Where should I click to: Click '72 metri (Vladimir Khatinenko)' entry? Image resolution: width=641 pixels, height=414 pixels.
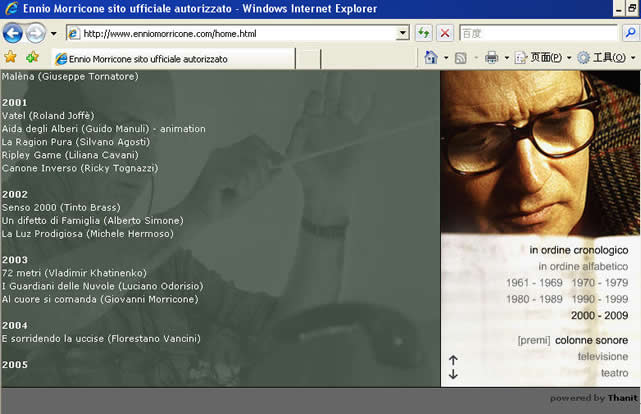tap(74, 273)
